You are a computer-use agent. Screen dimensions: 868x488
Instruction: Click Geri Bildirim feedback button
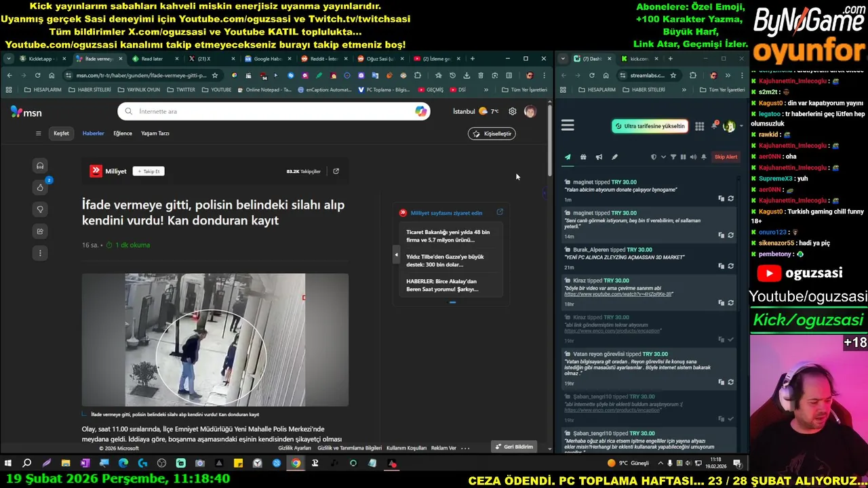coord(514,447)
